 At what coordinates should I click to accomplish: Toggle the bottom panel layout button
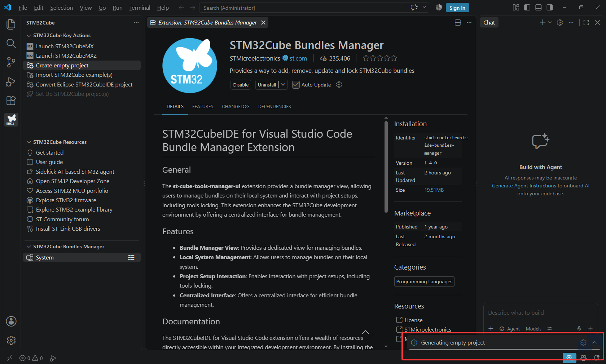pos(539,8)
